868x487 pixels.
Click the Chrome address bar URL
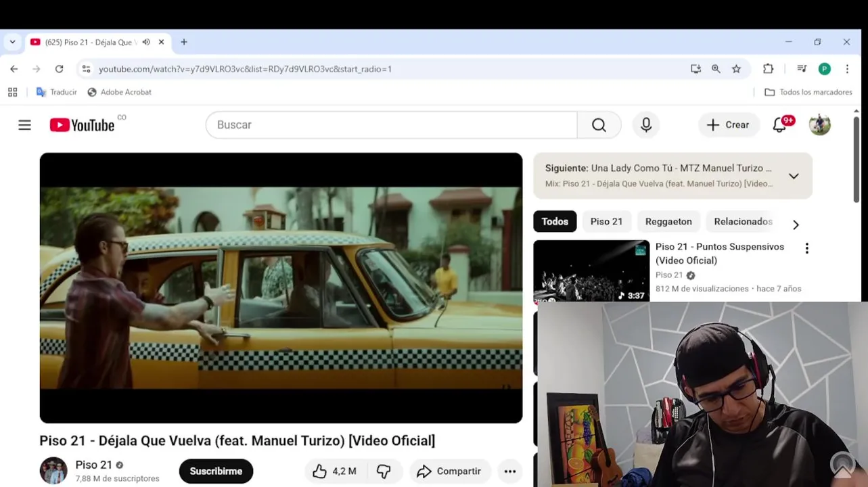click(245, 69)
